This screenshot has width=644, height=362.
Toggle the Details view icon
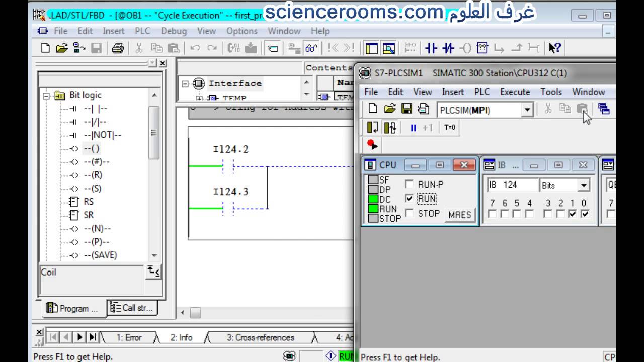pyautogui.click(x=388, y=48)
